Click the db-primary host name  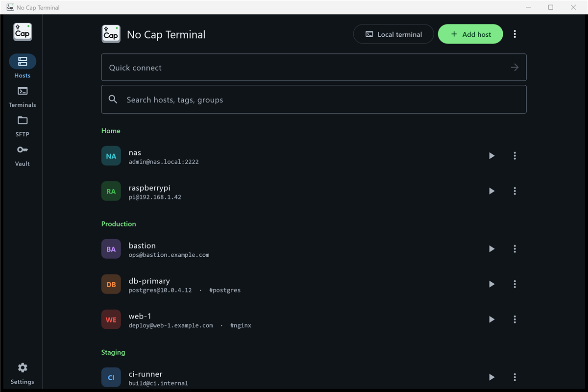click(149, 281)
